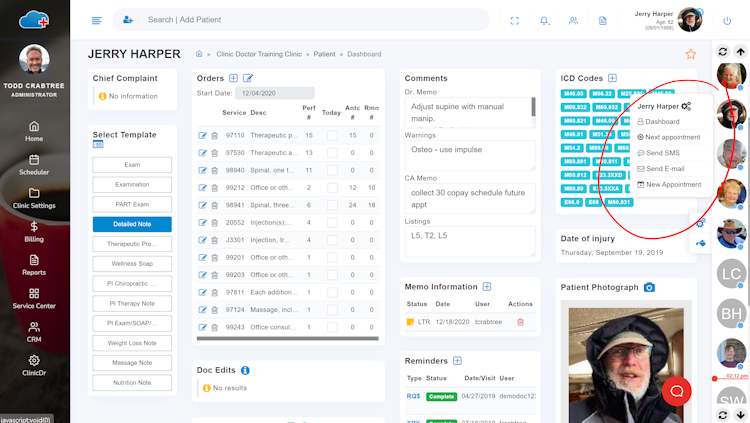Click the Warnings text area

click(470, 156)
